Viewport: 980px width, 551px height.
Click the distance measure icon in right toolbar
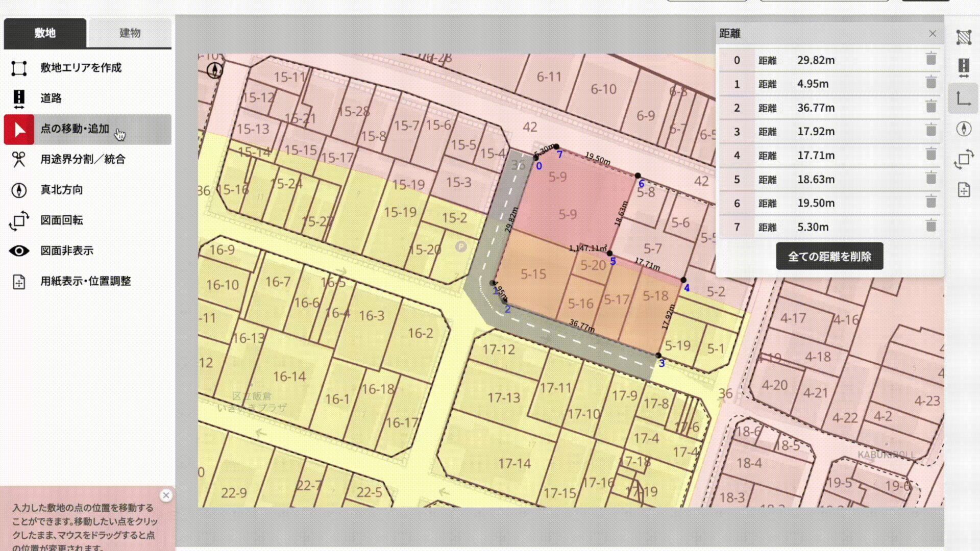click(x=964, y=98)
